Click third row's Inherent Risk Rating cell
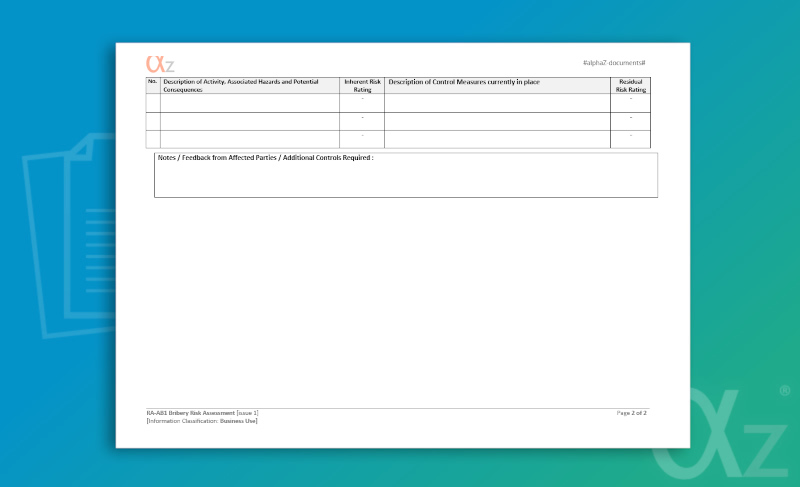The image size is (800, 487). (362, 139)
